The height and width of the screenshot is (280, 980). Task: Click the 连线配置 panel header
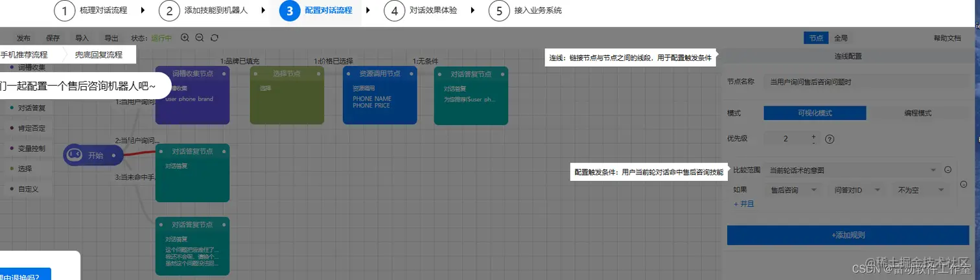(848, 56)
